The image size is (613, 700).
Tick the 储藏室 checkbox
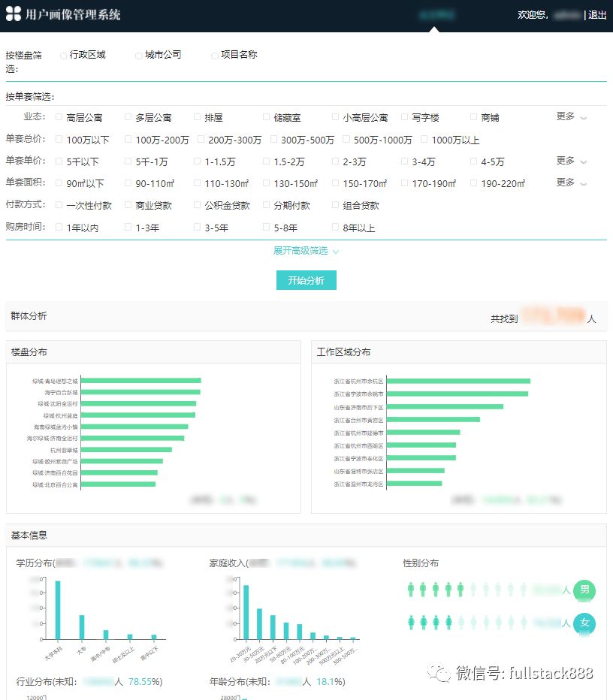[x=266, y=117]
